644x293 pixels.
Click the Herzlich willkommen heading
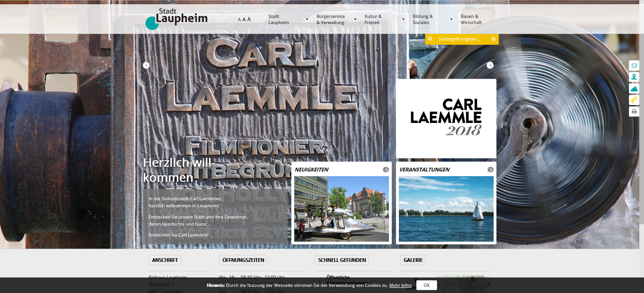179,170
